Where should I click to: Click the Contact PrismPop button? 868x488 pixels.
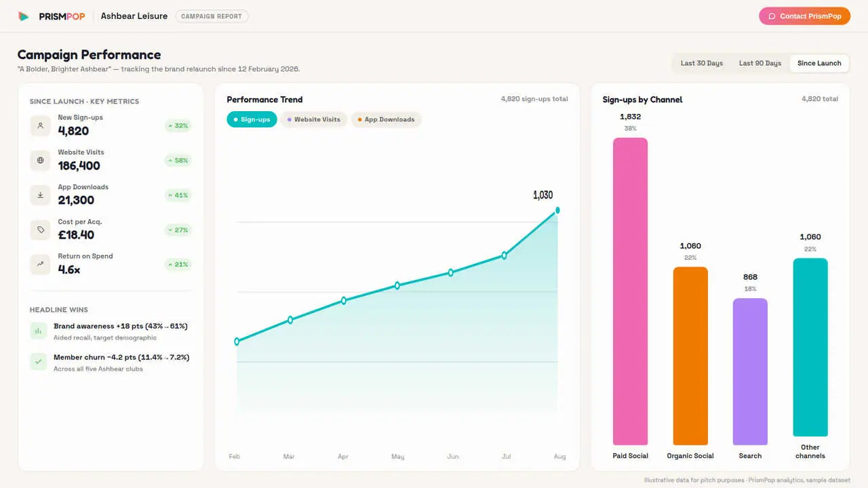[x=804, y=16]
